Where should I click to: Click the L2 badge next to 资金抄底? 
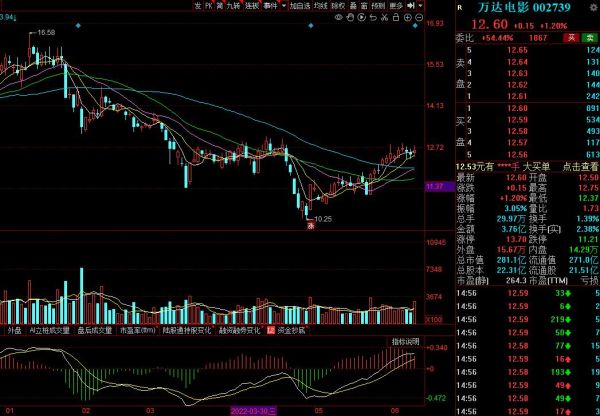click(x=269, y=329)
